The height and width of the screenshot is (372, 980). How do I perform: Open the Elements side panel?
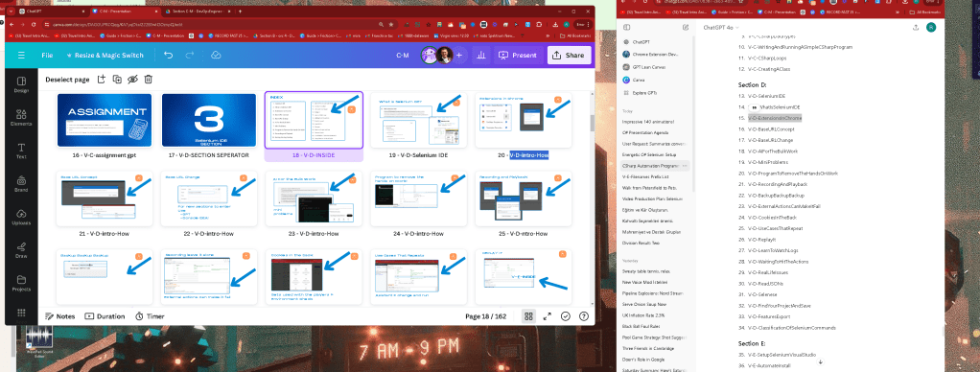point(21,118)
